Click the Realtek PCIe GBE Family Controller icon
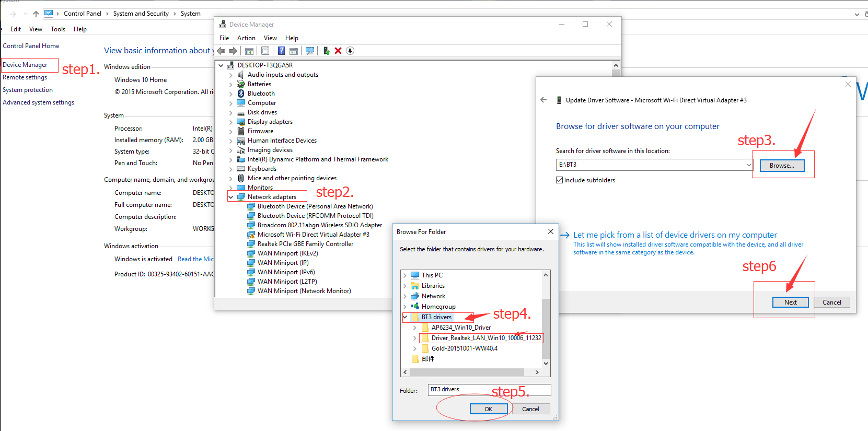The width and height of the screenshot is (868, 431). click(x=251, y=244)
